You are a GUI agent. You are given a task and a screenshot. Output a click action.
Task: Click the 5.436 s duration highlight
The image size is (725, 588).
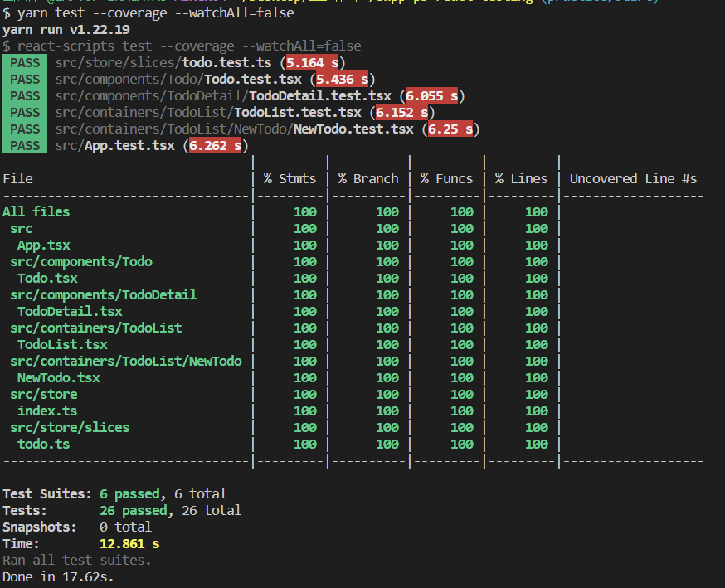[x=342, y=80]
